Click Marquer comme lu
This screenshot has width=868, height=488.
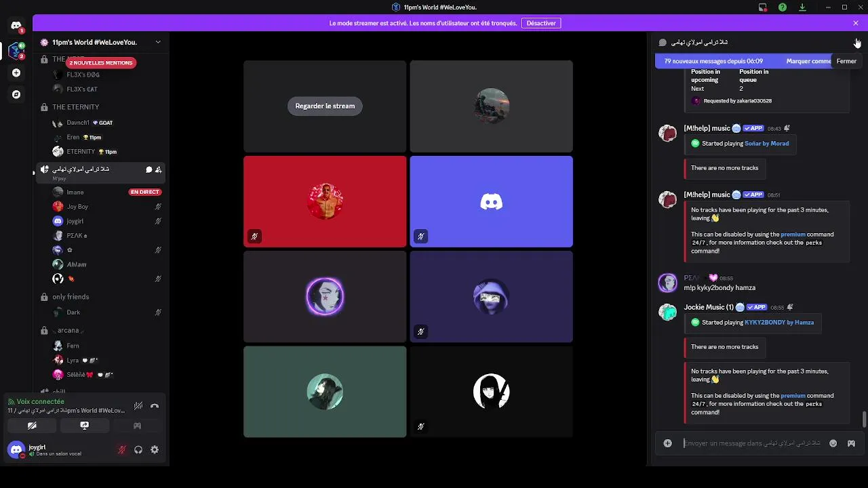pos(808,61)
